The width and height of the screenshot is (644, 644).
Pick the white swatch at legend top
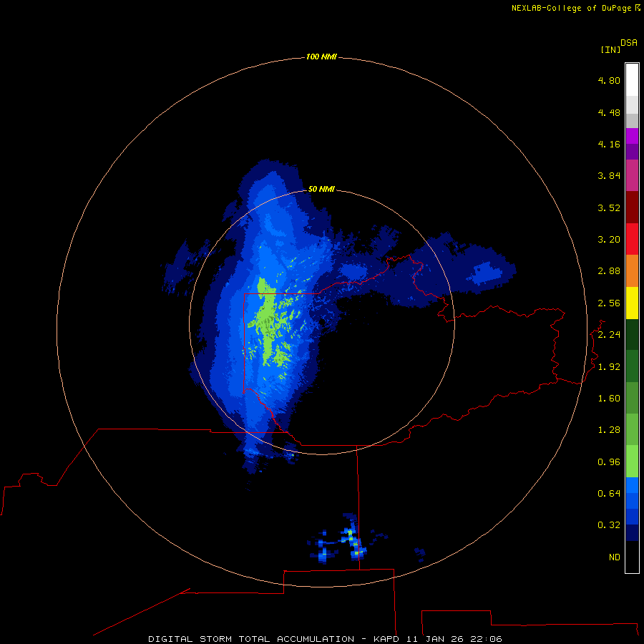click(632, 80)
